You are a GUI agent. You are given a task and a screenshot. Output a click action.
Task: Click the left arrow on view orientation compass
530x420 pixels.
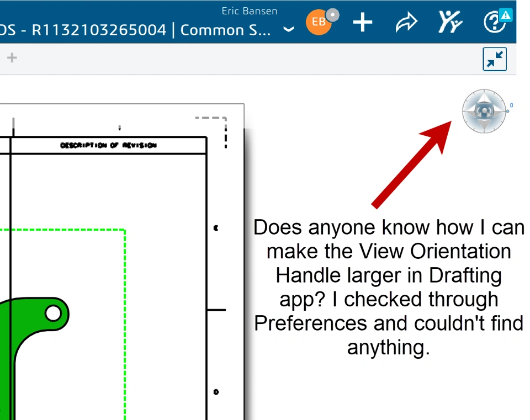(470, 111)
